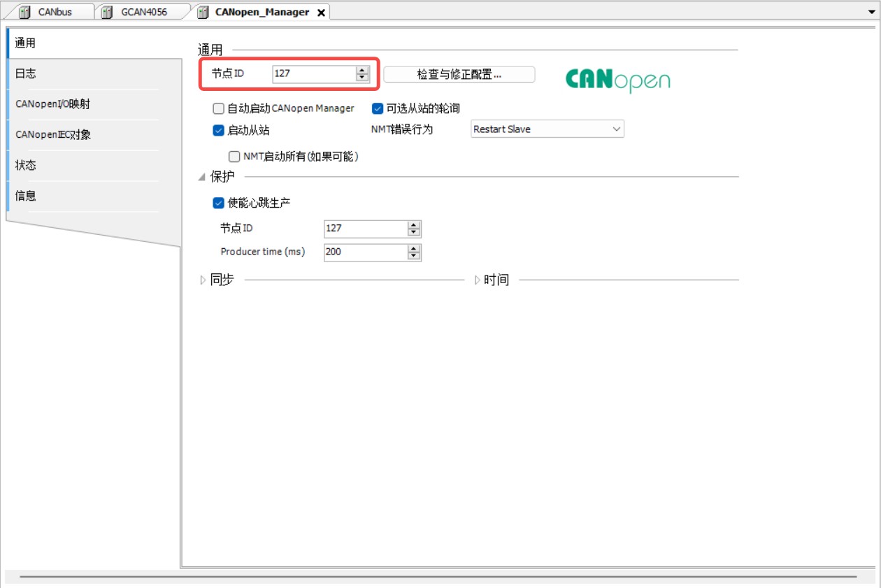881x588 pixels.
Task: Collapse the 保护 section
Action: (202, 177)
